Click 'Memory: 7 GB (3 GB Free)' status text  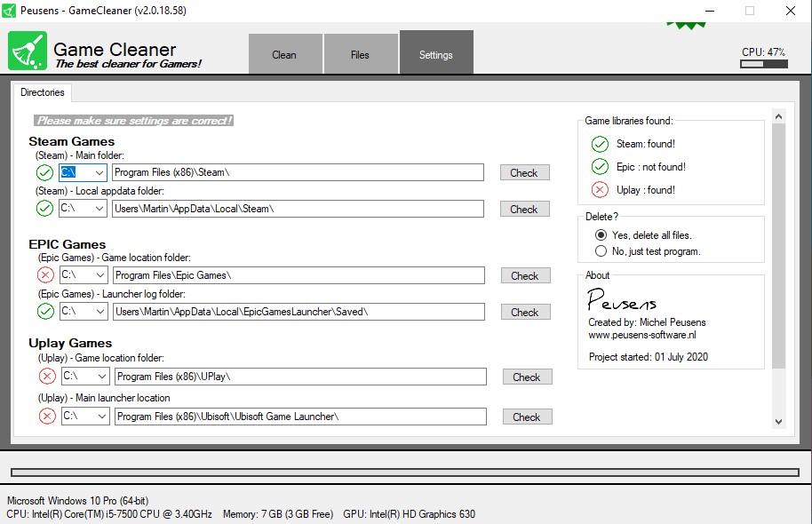[x=278, y=514]
